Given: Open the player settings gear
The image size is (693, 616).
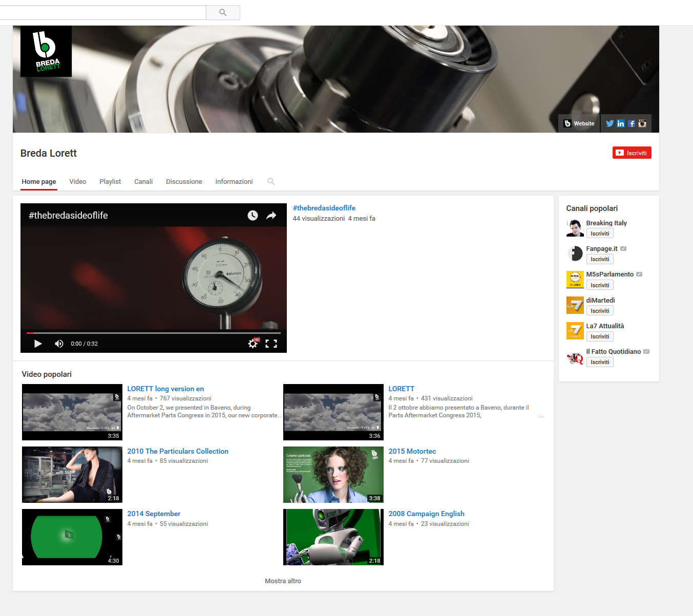Looking at the screenshot, I should point(253,344).
